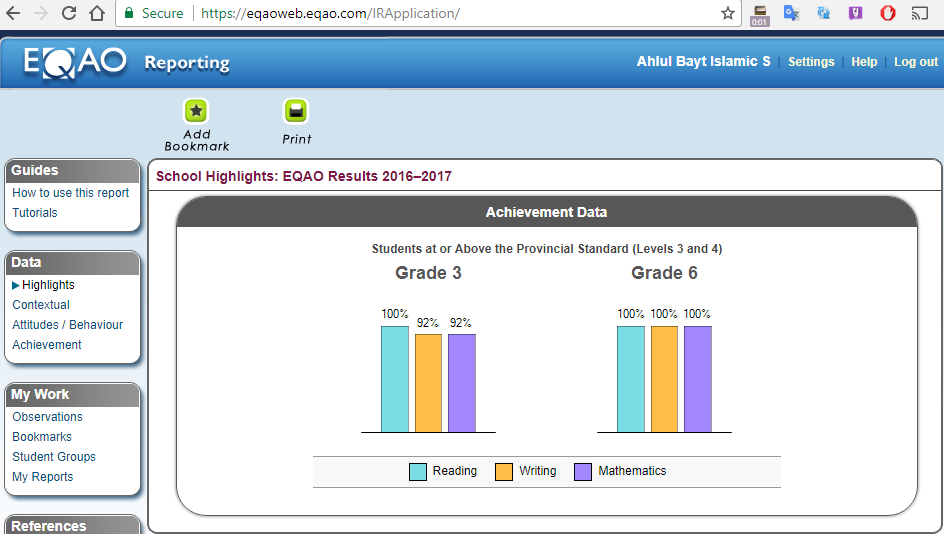Viewport: 945px width, 534px height.
Task: Click Grade 6 Mathematics purple bar
Action: click(x=698, y=379)
